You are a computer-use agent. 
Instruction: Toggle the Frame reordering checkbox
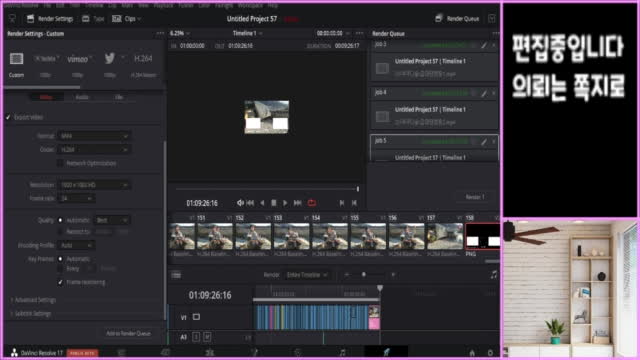coord(60,282)
